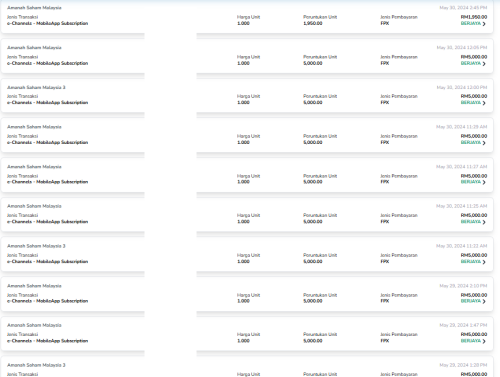Click chevron icon on May 29 1:47 PM row

pos(484,341)
